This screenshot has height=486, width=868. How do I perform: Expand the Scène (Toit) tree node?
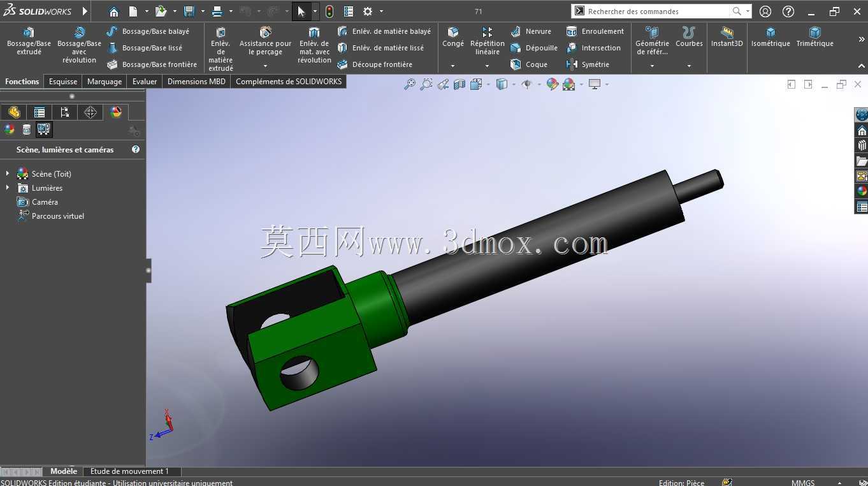tap(8, 173)
